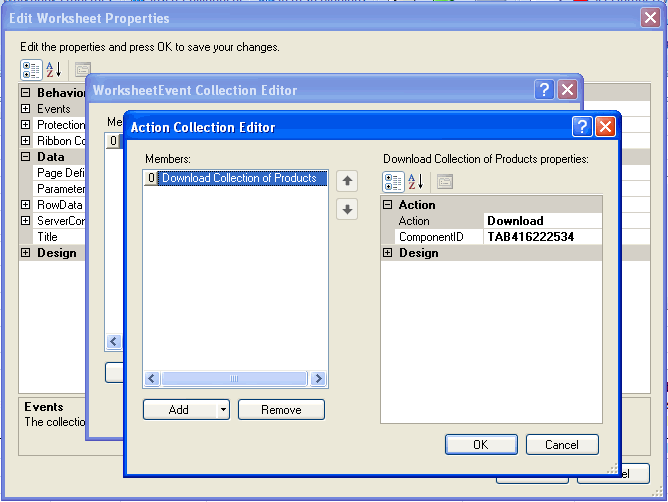Screen dimensions: 668x502
Task: Move member up with the up arrow
Action: click(347, 181)
